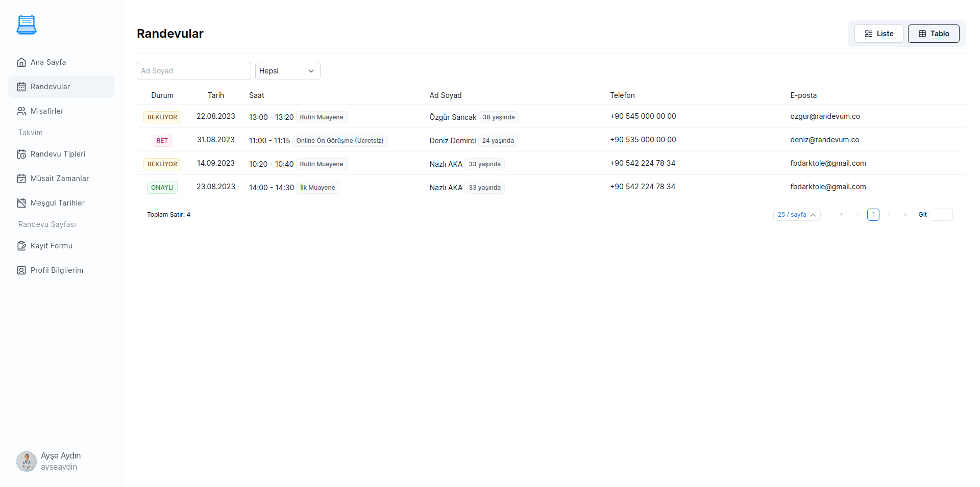Image resolution: width=980 pixels, height=487 pixels.
Task: Click Rutin Muayene tag at 10:20 - 10:40
Action: (x=322, y=164)
